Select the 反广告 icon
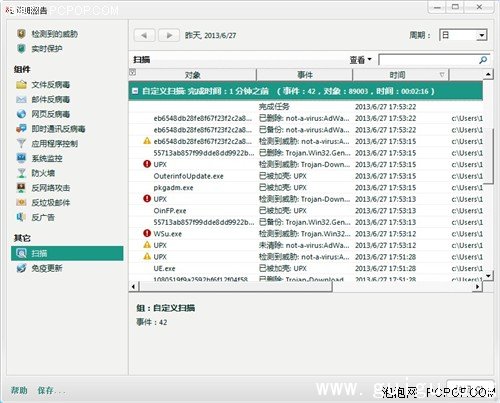This screenshot has width=500, height=403. point(21,217)
